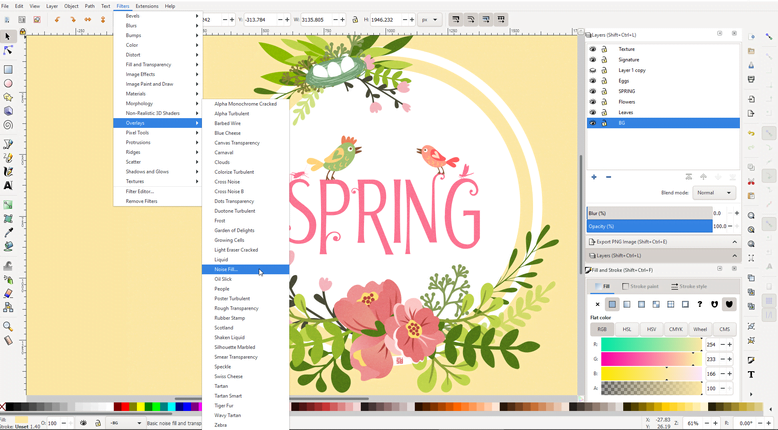
Task: Apply the Noise Fill overlay filter
Action: point(225,269)
